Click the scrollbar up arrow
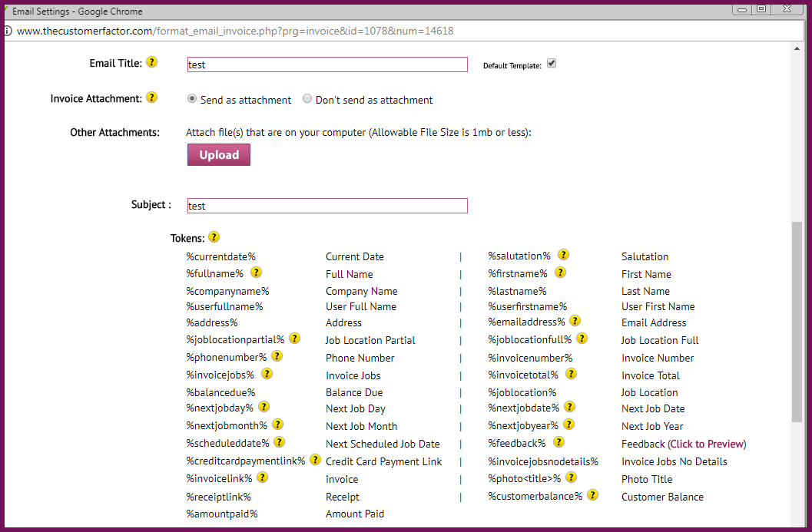The image size is (812, 532). pyautogui.click(x=797, y=48)
